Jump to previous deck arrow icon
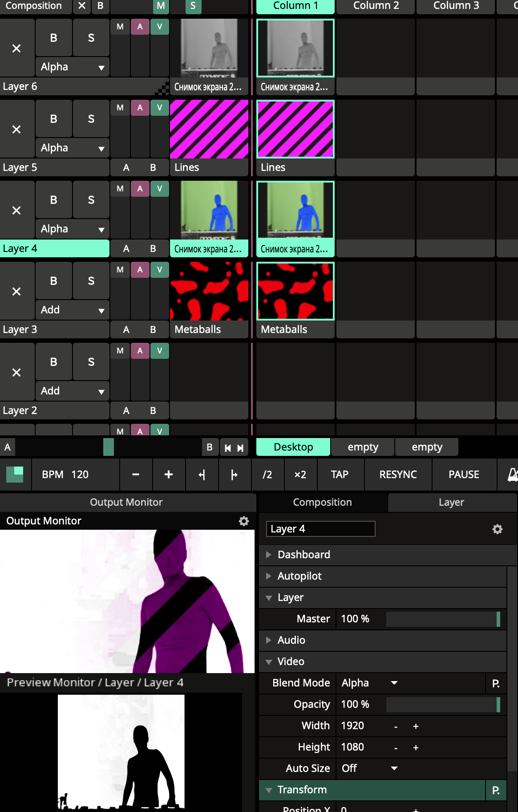The width and height of the screenshot is (518, 812). point(227,448)
